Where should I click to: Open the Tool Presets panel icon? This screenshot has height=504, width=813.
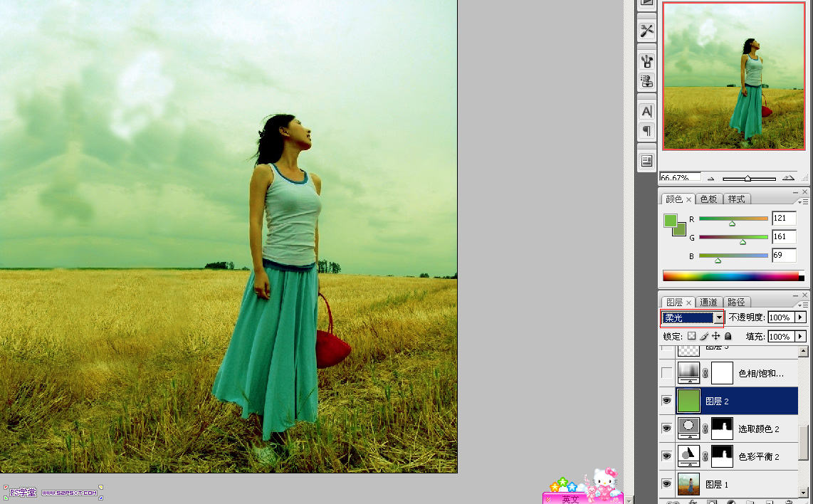tap(646, 31)
